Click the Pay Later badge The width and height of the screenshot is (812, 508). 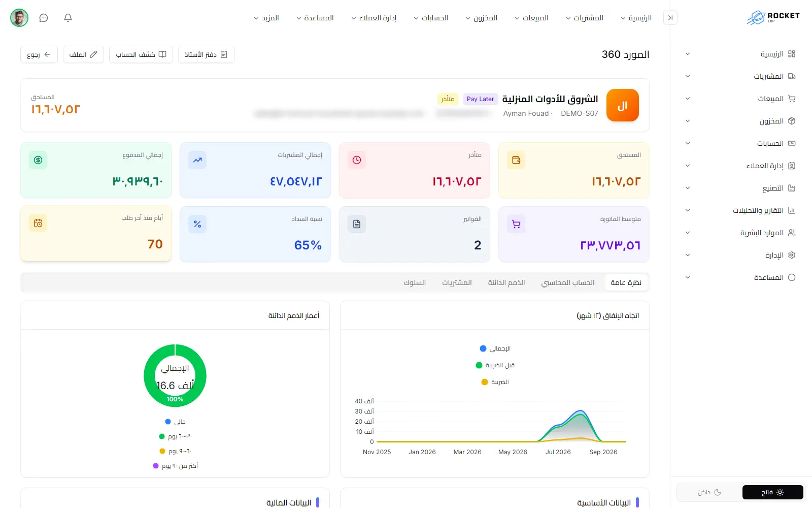click(x=480, y=99)
